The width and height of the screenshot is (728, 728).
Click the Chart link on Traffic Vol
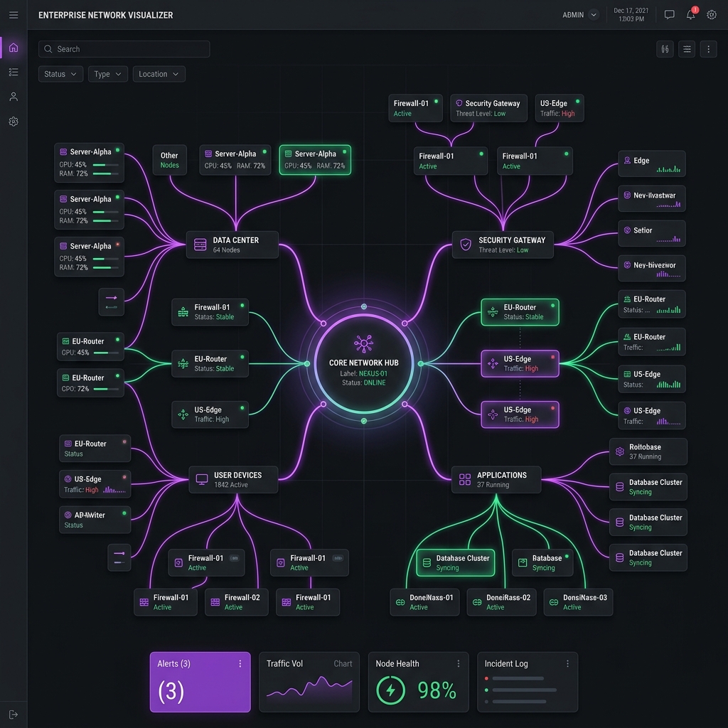[x=343, y=663]
